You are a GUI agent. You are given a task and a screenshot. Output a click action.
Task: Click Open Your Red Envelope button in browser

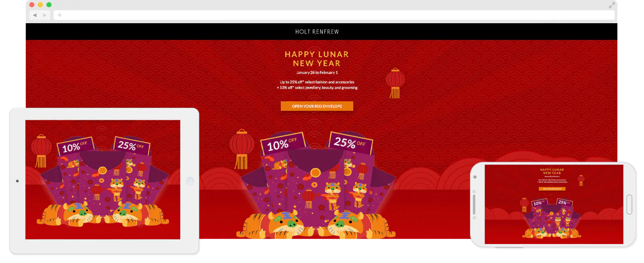point(317,106)
